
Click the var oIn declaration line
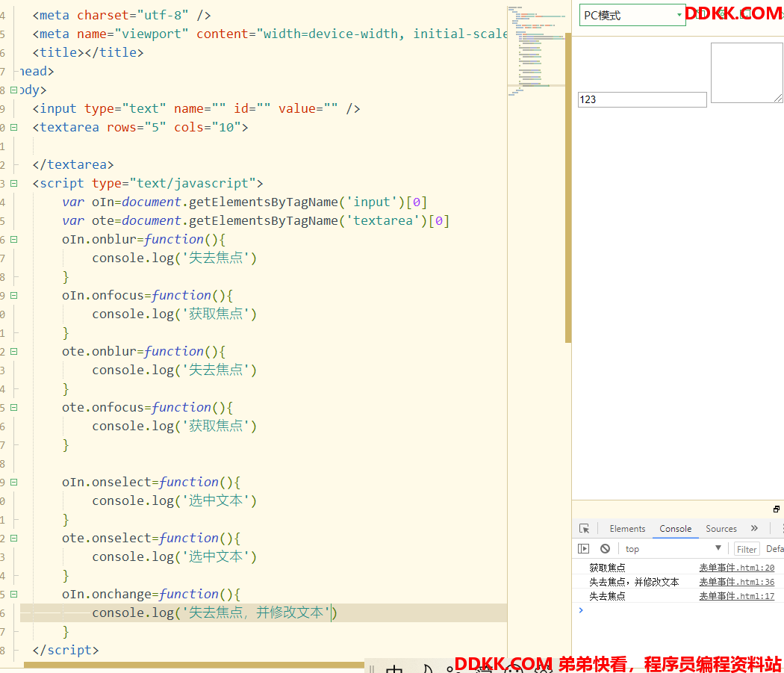[244, 202]
